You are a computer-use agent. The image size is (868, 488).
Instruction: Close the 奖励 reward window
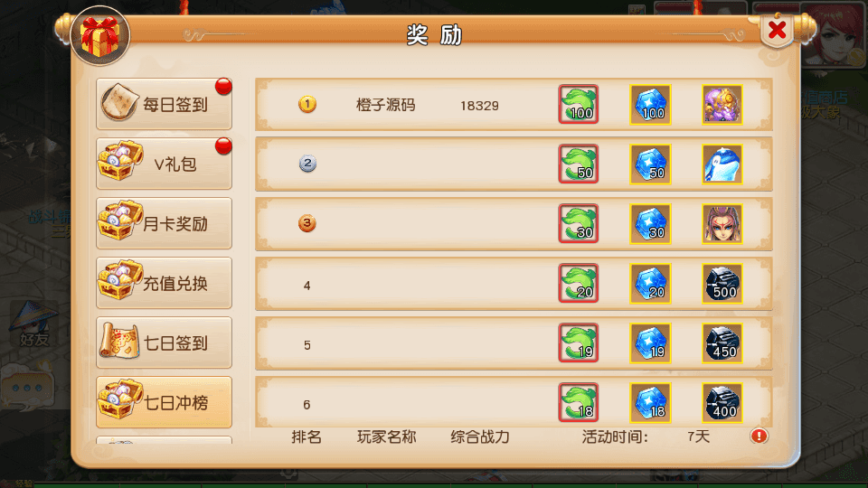tap(778, 30)
